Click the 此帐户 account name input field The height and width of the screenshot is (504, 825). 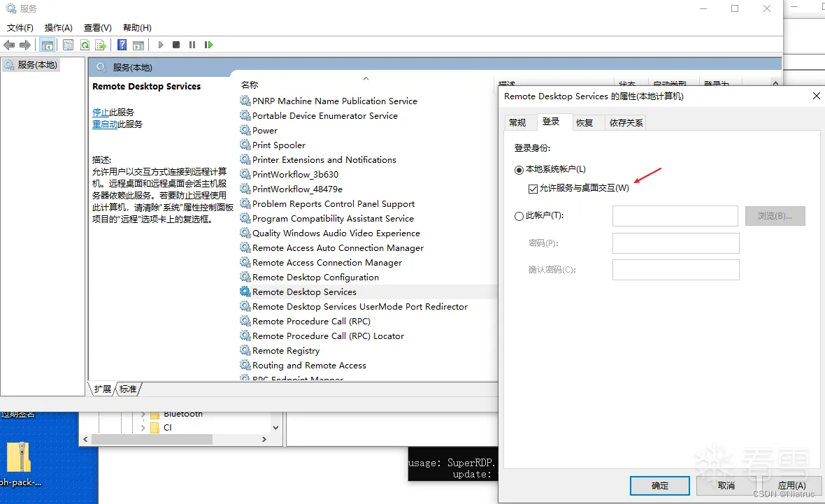(675, 216)
